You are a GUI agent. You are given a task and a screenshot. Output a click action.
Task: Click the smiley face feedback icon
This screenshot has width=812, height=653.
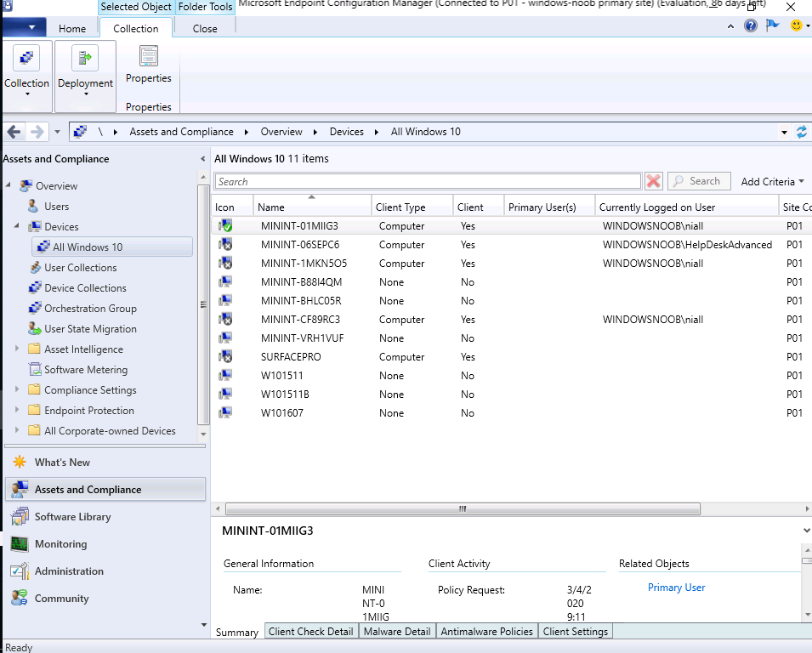click(797, 25)
